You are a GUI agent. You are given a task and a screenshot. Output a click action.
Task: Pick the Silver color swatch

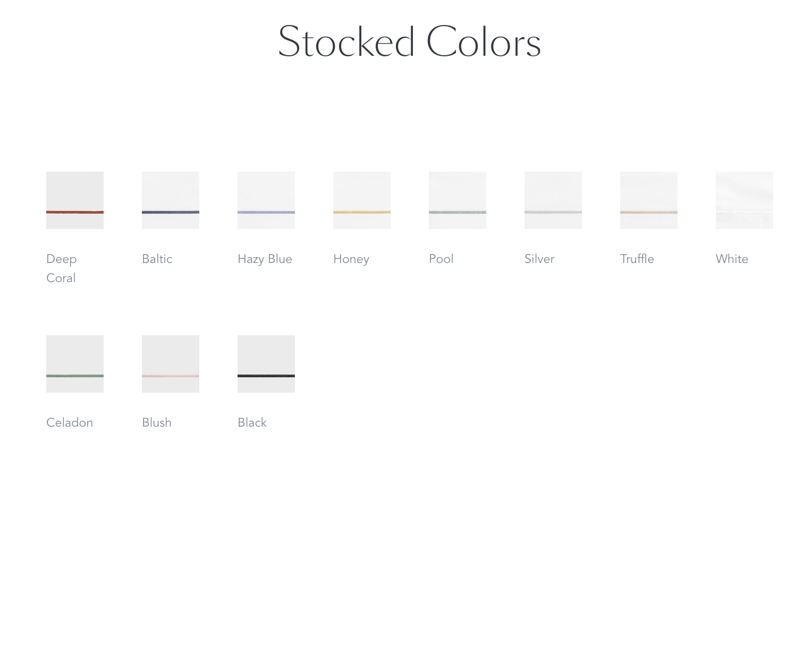click(x=553, y=200)
